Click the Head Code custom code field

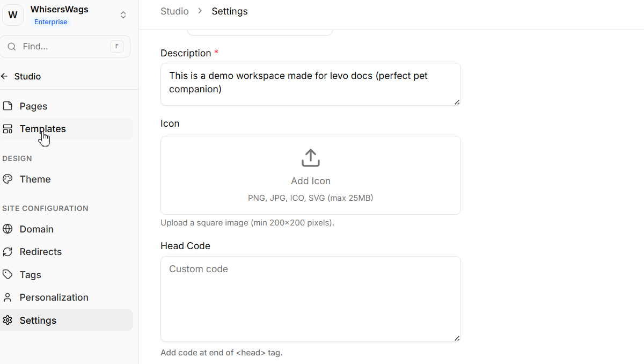click(x=310, y=299)
